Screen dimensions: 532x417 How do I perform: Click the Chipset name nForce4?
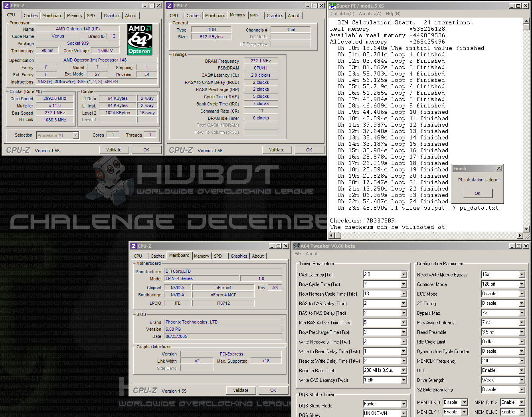[223, 288]
